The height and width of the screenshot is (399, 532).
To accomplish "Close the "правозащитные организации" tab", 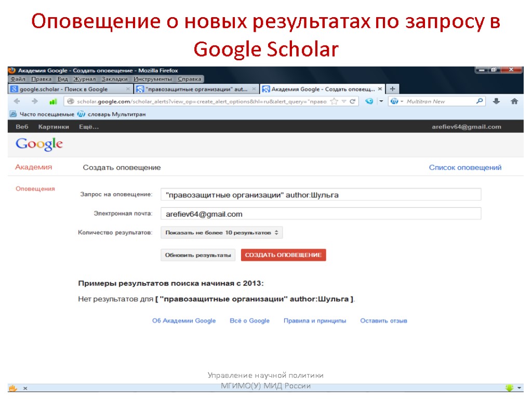I will tap(254, 89).
